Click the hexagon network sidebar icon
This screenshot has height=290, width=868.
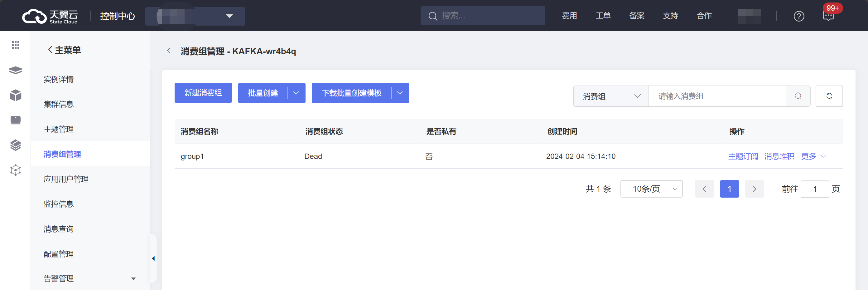click(16, 170)
